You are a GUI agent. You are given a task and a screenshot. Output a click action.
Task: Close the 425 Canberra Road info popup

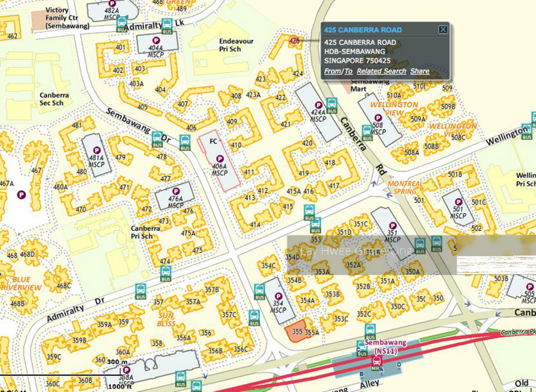[442, 29]
